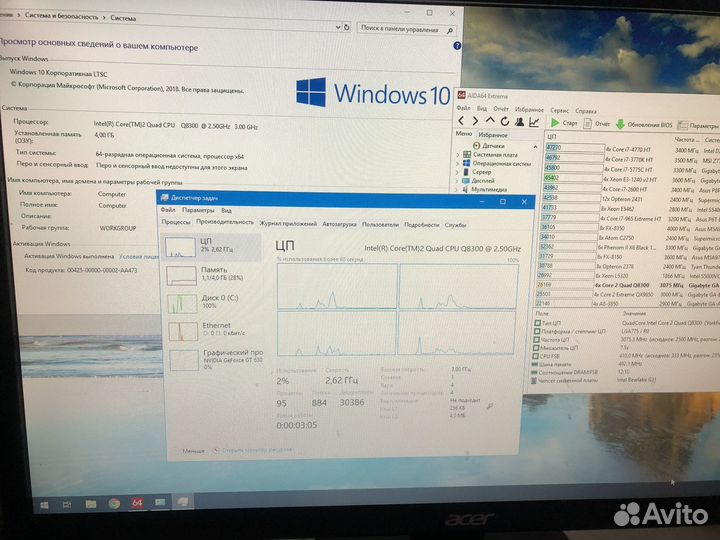Open the Файл menu in AIDA64
Screen dimensions: 720x540
pyautogui.click(x=463, y=108)
